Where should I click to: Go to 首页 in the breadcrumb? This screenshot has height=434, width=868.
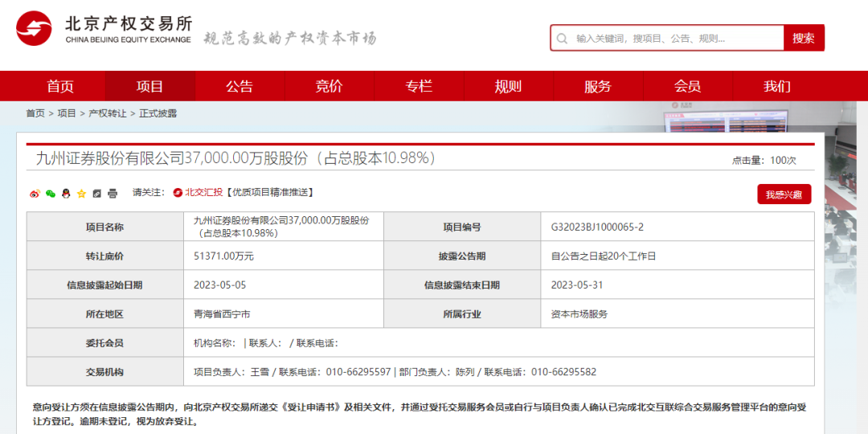click(35, 113)
